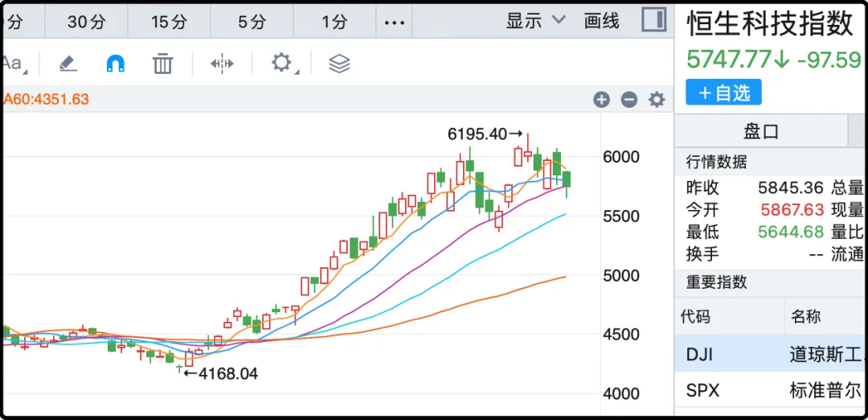Open more time periods ellipsis menu

click(x=395, y=22)
